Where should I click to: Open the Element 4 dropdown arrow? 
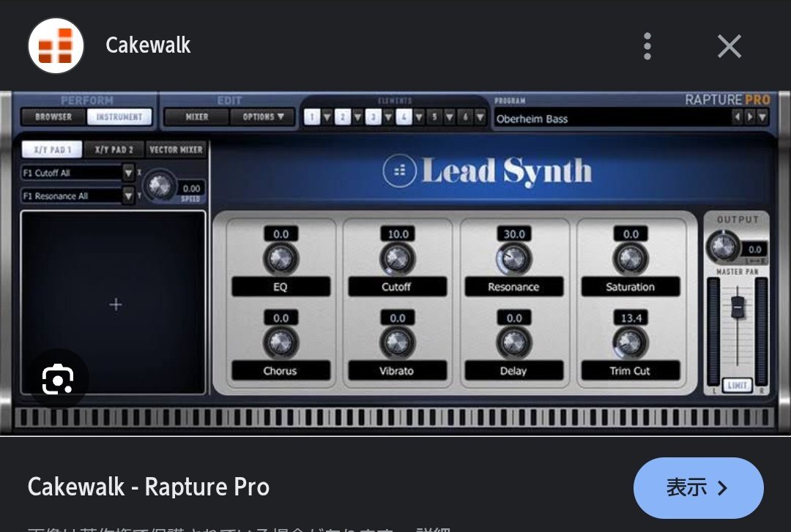(419, 118)
